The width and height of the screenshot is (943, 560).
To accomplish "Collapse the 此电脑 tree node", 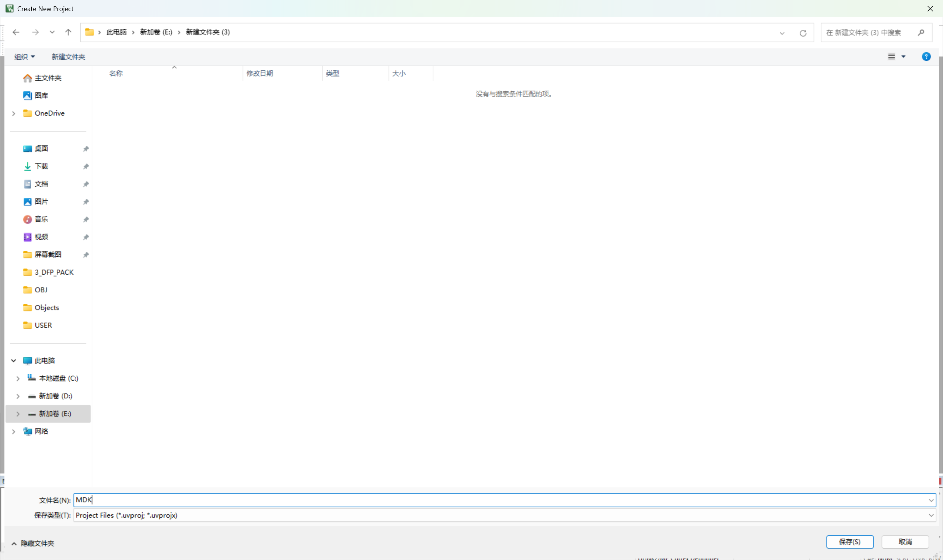I will point(14,361).
